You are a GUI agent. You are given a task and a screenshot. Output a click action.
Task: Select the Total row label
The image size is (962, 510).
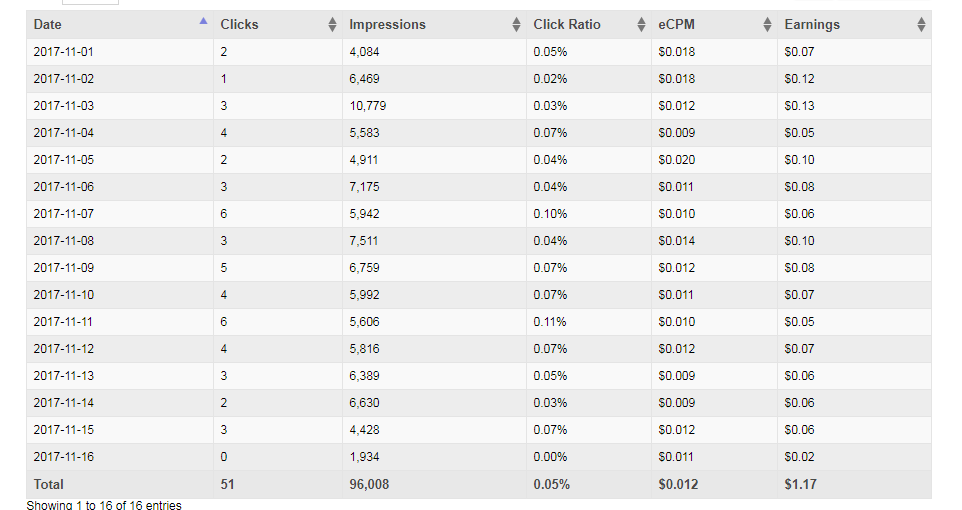pyautogui.click(x=48, y=484)
